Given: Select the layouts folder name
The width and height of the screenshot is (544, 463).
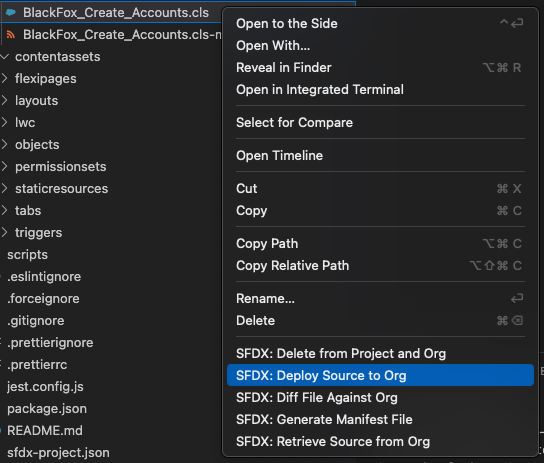Looking at the screenshot, I should (36, 101).
